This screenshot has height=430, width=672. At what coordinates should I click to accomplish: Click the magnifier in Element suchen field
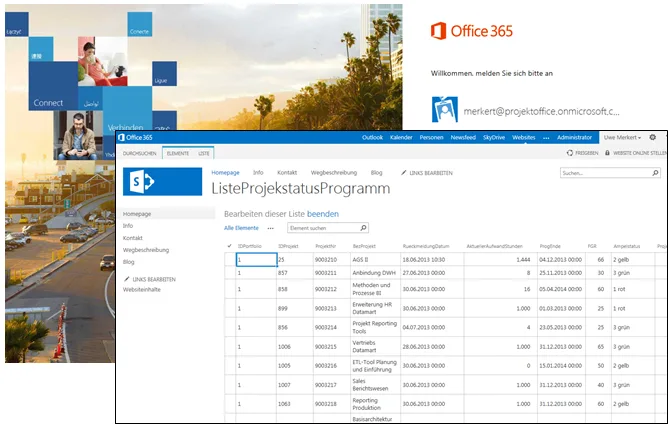pyautogui.click(x=363, y=228)
